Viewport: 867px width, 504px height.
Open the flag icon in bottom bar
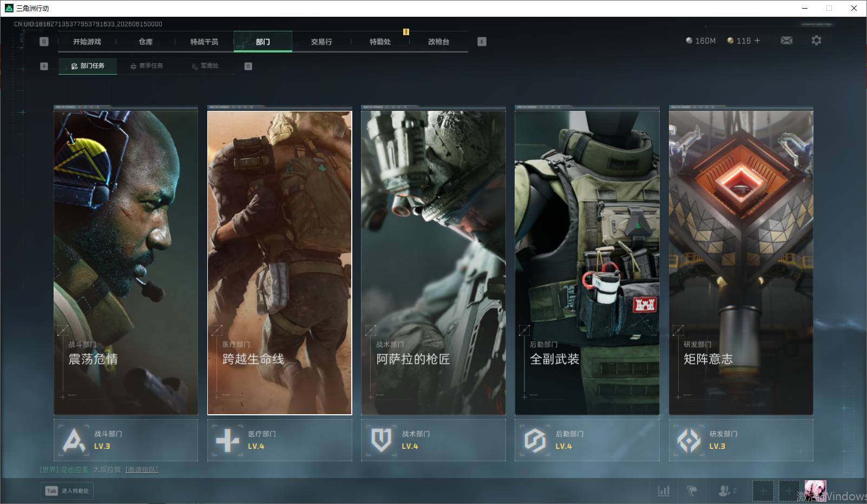click(x=692, y=491)
